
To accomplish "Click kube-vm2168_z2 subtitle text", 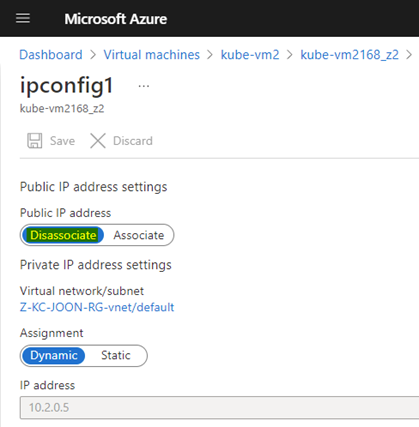I will [x=62, y=108].
